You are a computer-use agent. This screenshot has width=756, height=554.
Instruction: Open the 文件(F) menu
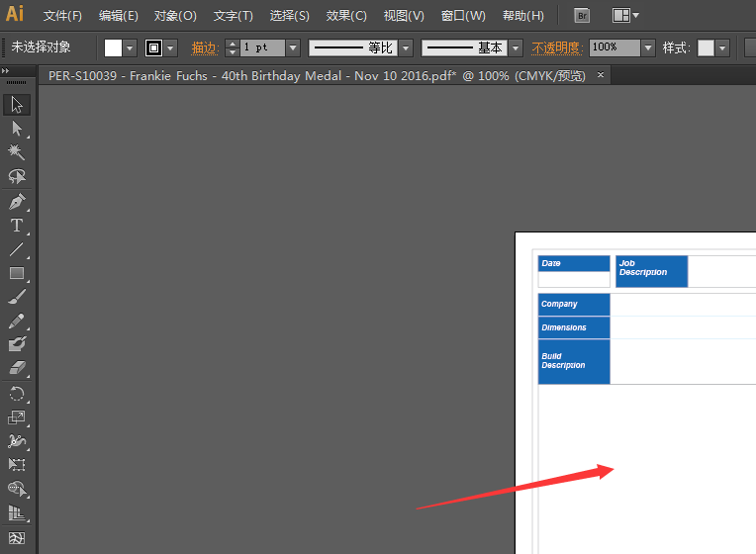[62, 16]
